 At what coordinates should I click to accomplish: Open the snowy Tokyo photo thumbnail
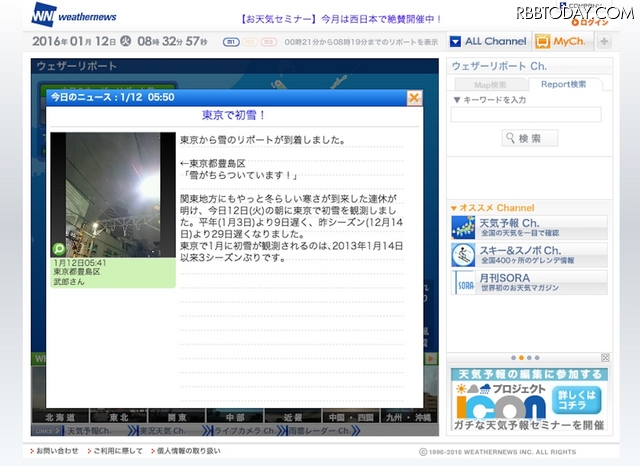coord(113,193)
